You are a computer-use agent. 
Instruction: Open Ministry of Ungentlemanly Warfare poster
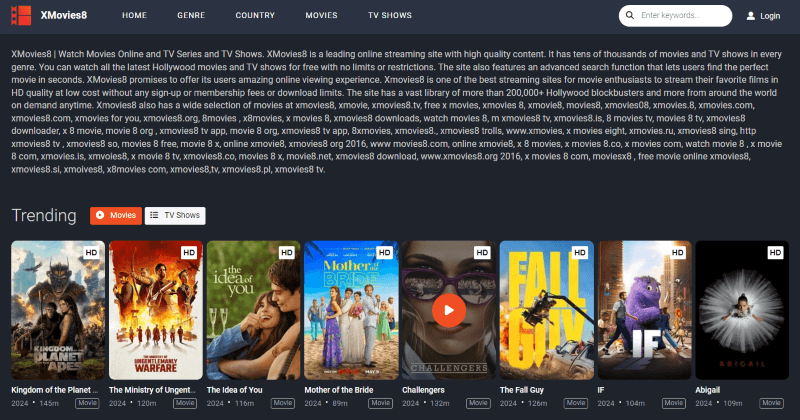tap(156, 310)
